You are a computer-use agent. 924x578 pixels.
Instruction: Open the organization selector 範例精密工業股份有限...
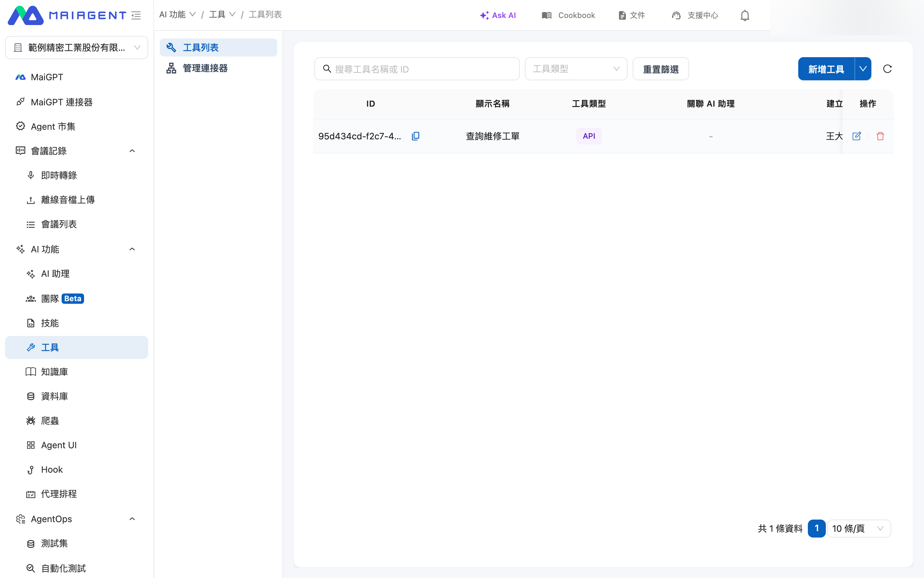coord(77,48)
